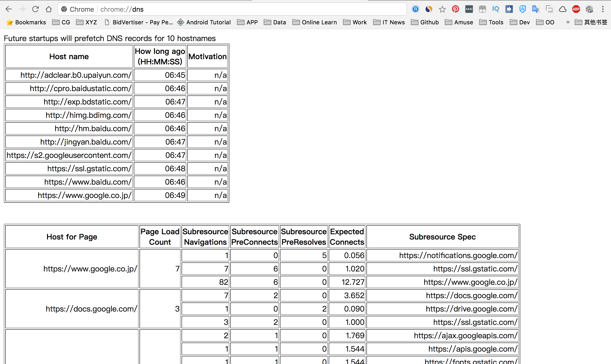
Task: Open the IQ extension icon
Action: pyautogui.click(x=496, y=9)
